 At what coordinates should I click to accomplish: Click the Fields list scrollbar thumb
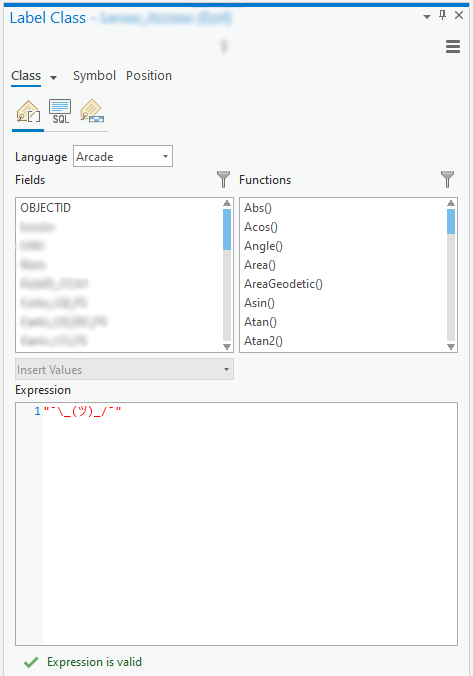click(x=227, y=229)
